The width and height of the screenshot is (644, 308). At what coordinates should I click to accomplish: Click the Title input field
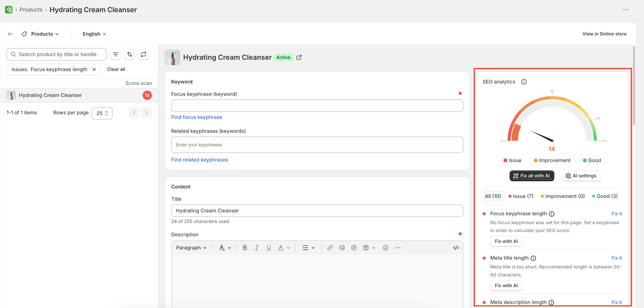point(317,211)
